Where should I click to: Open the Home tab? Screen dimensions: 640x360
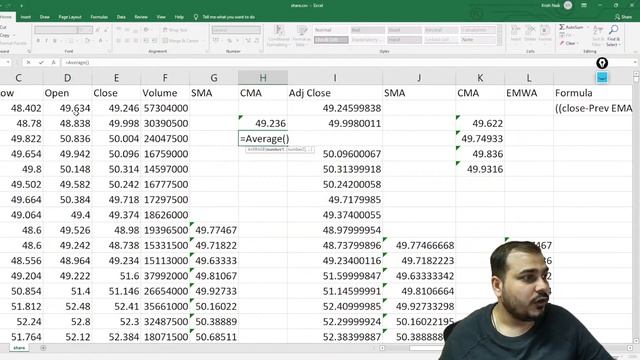(6, 17)
